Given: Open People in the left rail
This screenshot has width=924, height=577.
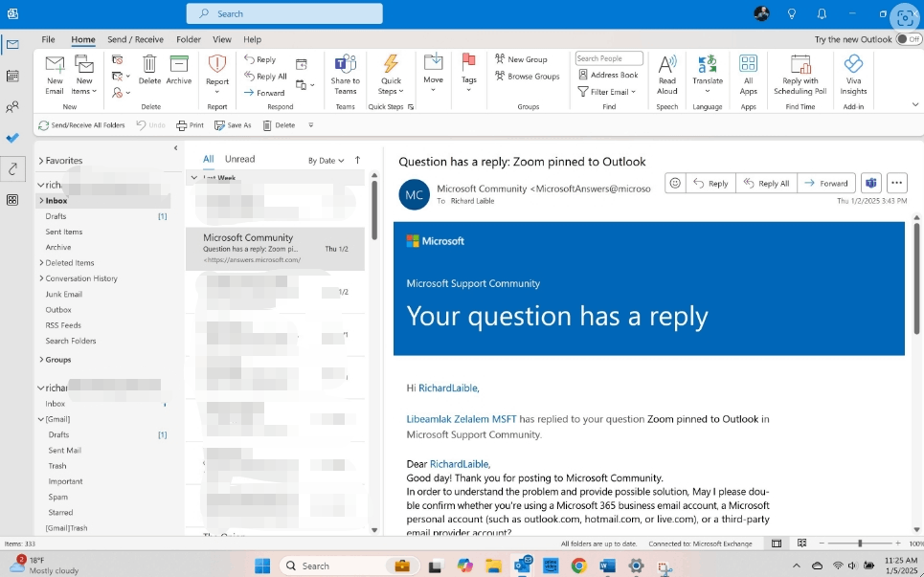Looking at the screenshot, I should point(12,106).
